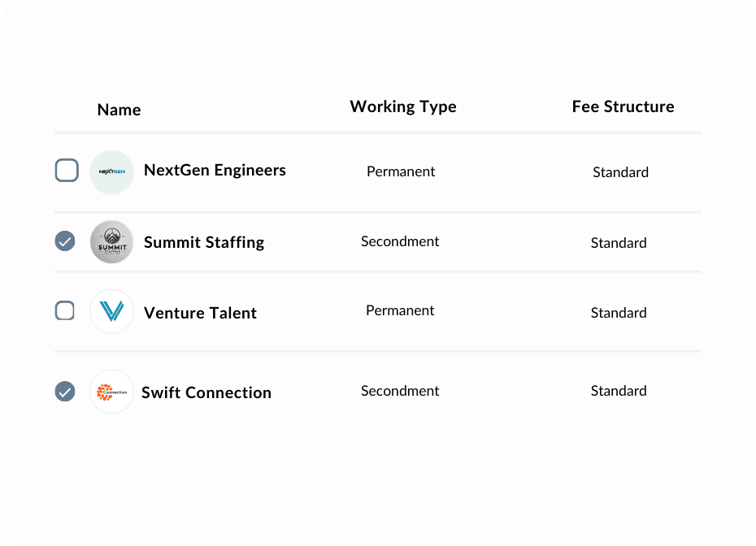Click Standard fee in Venture Talent row

tap(619, 313)
